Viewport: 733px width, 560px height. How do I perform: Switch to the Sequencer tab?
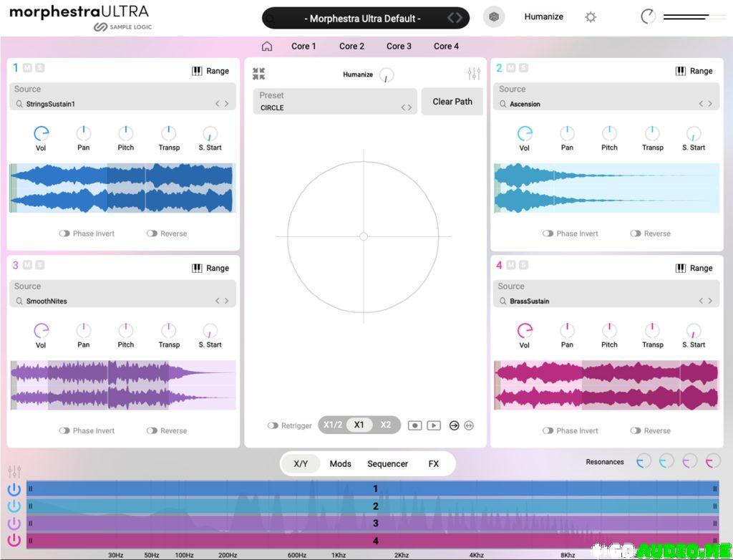coord(387,463)
